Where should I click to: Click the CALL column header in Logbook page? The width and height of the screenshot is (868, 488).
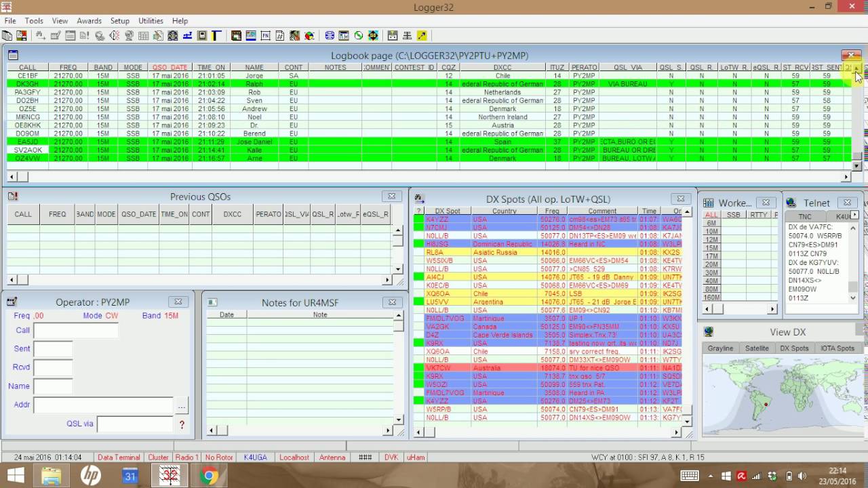(28, 68)
